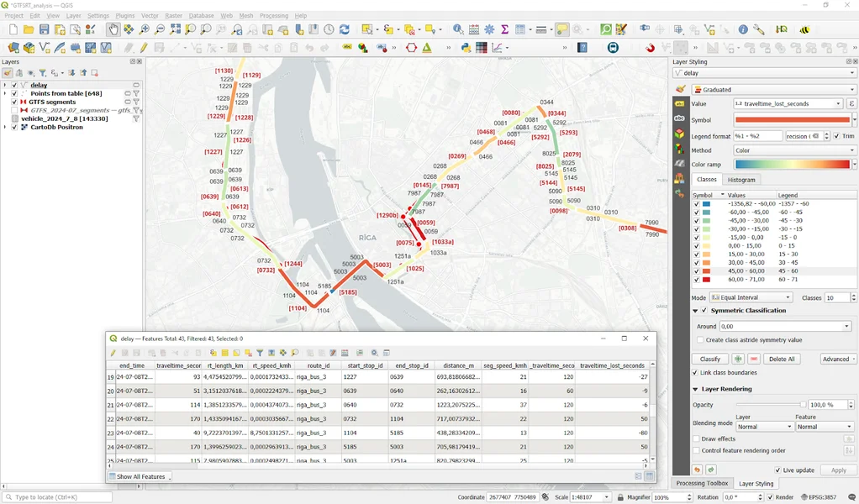This screenshot has width=859, height=504.
Task: Click the filter funnel icon in attribute table
Action: tap(260, 353)
